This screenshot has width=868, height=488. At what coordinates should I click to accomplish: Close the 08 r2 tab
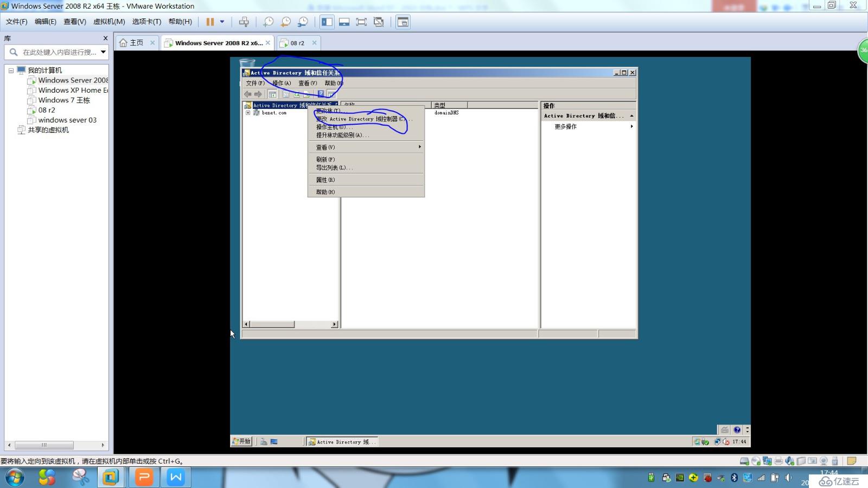[314, 43]
